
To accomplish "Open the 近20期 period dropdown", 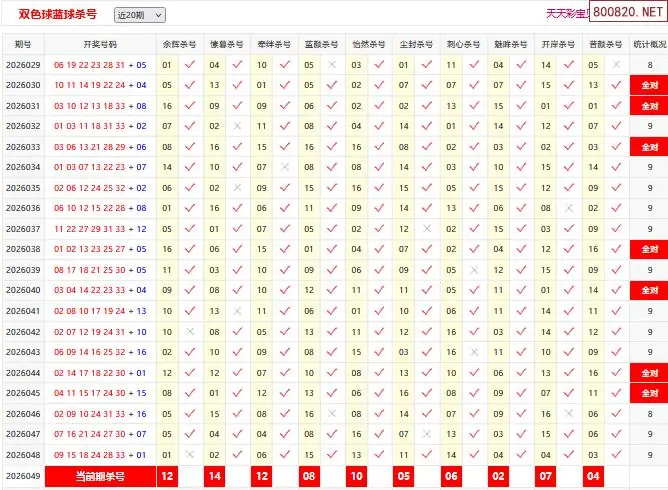I will point(139,15).
